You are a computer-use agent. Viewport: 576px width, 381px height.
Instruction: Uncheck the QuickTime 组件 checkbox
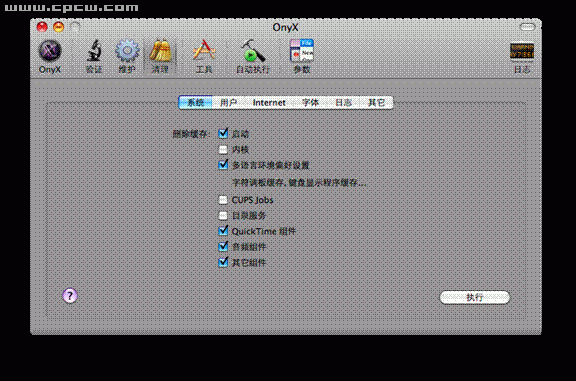pyautogui.click(x=223, y=231)
